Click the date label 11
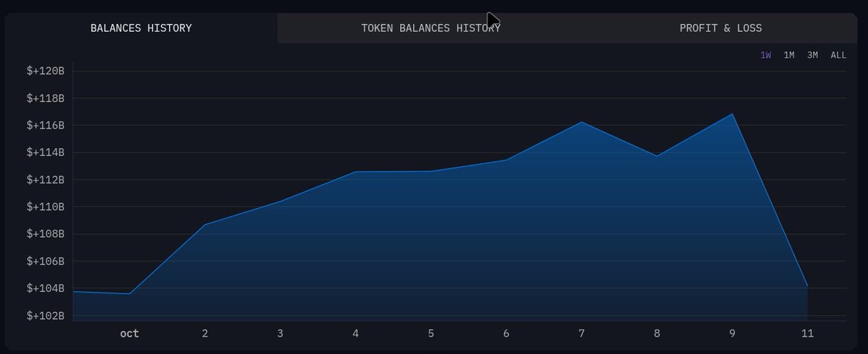This screenshot has width=868, height=354. (807, 334)
